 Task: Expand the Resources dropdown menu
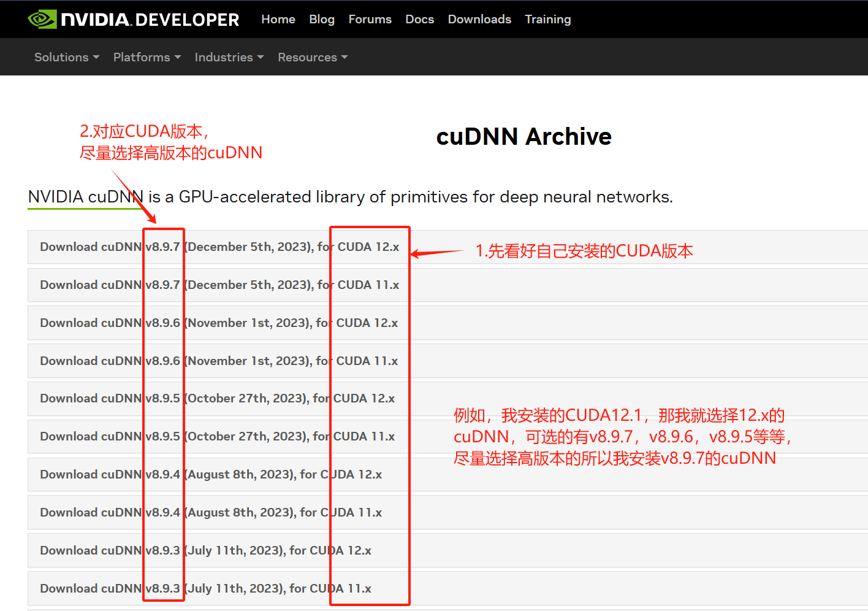(x=313, y=57)
